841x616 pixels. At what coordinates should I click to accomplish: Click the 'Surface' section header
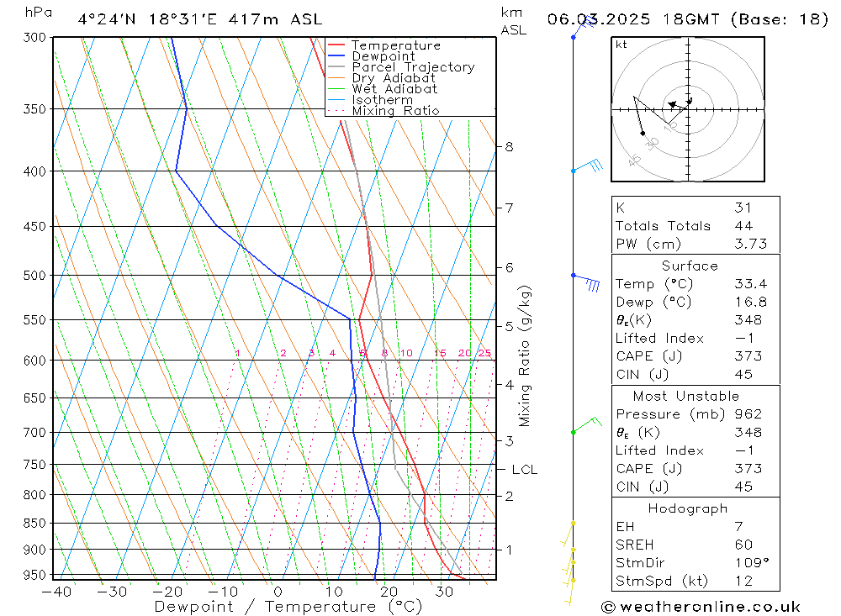pos(690,266)
